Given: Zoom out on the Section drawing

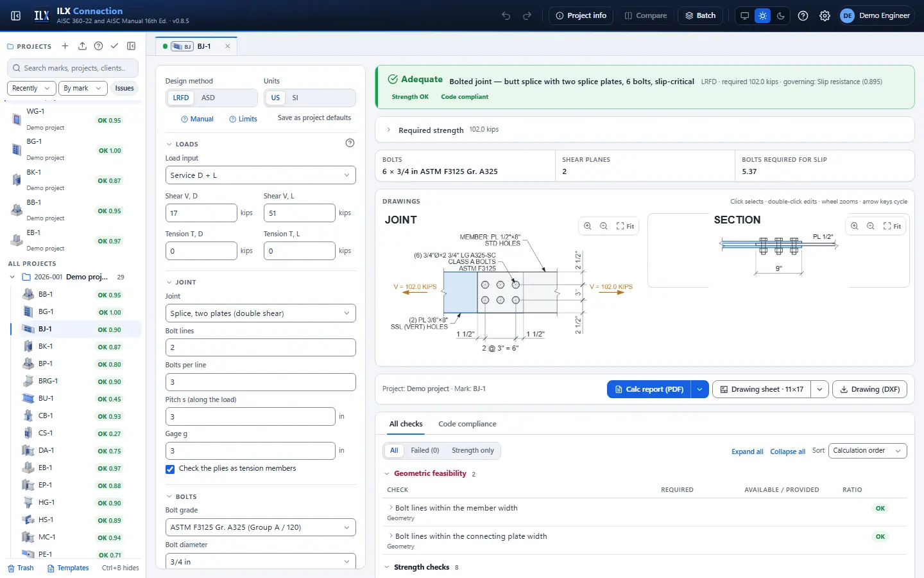Looking at the screenshot, I should tap(871, 226).
